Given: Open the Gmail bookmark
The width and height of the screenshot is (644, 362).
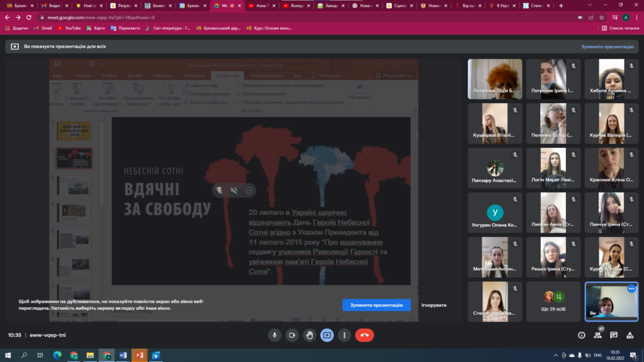Looking at the screenshot, I should point(42,28).
